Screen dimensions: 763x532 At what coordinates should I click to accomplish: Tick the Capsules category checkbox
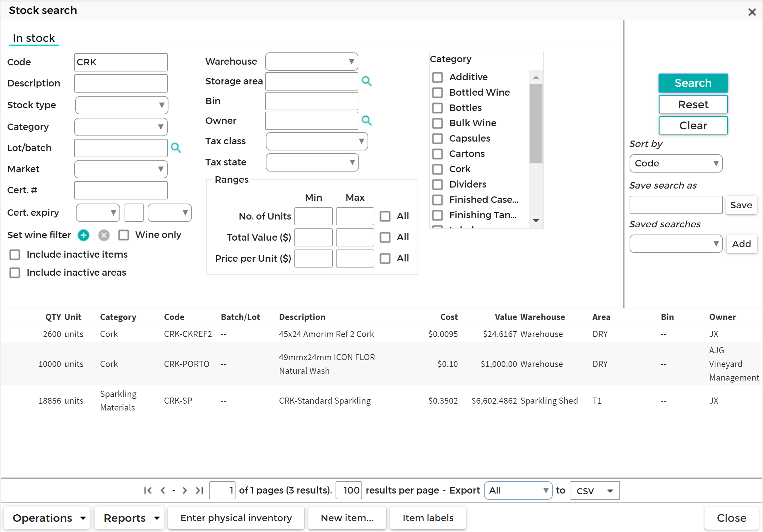[437, 139]
